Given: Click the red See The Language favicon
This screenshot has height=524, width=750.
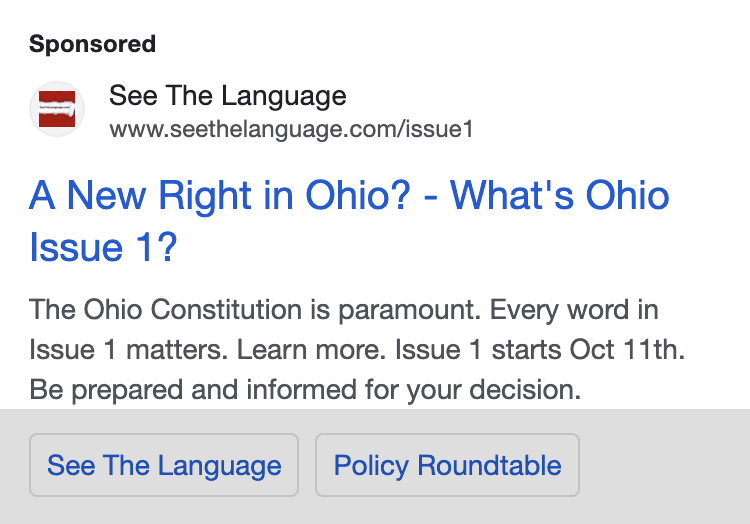Looking at the screenshot, I should pyautogui.click(x=57, y=109).
